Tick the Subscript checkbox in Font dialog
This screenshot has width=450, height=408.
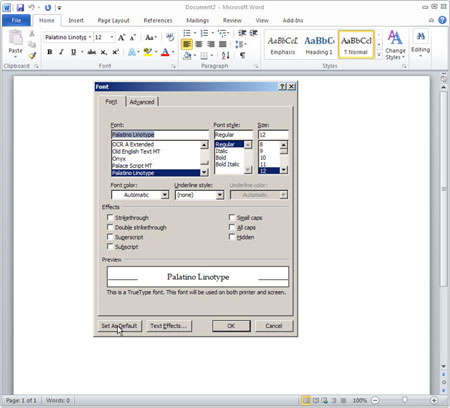tap(110, 246)
